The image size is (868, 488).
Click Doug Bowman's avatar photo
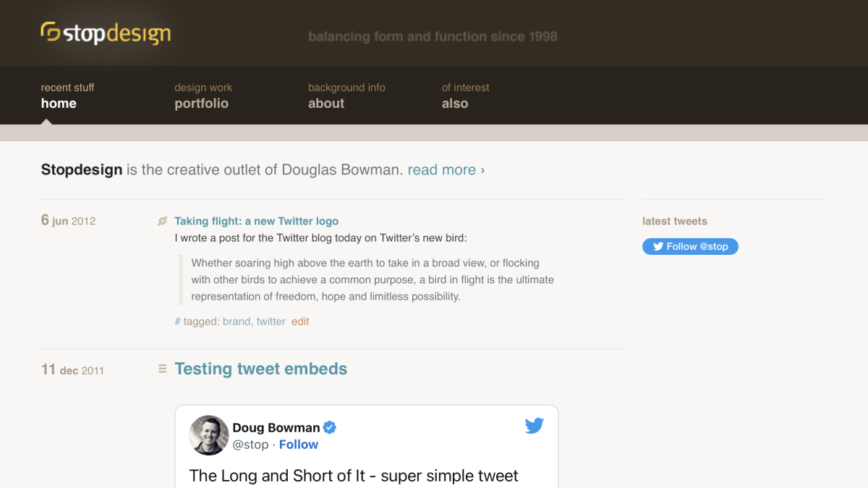(x=209, y=435)
